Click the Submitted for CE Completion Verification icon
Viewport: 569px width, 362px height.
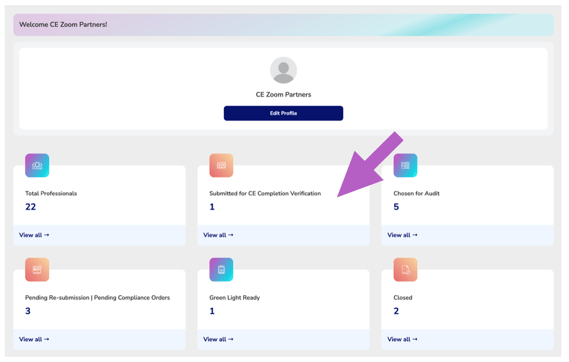point(221,165)
